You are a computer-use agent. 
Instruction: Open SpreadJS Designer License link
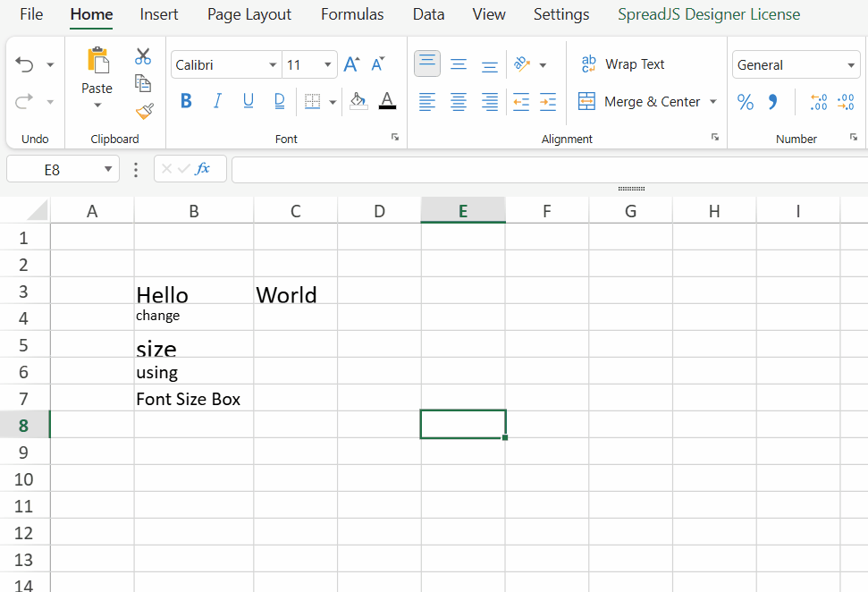(709, 14)
